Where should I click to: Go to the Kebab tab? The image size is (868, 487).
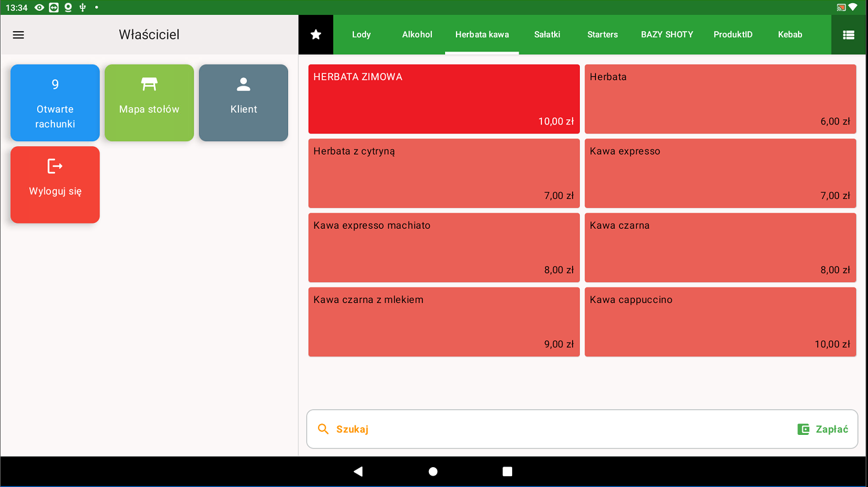(x=790, y=35)
